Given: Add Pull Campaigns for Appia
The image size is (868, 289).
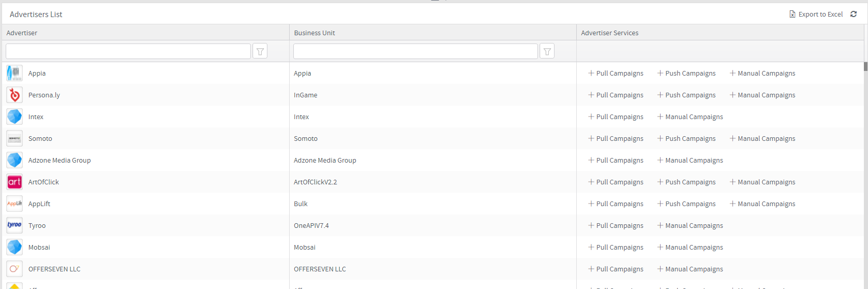Looking at the screenshot, I should [616, 73].
